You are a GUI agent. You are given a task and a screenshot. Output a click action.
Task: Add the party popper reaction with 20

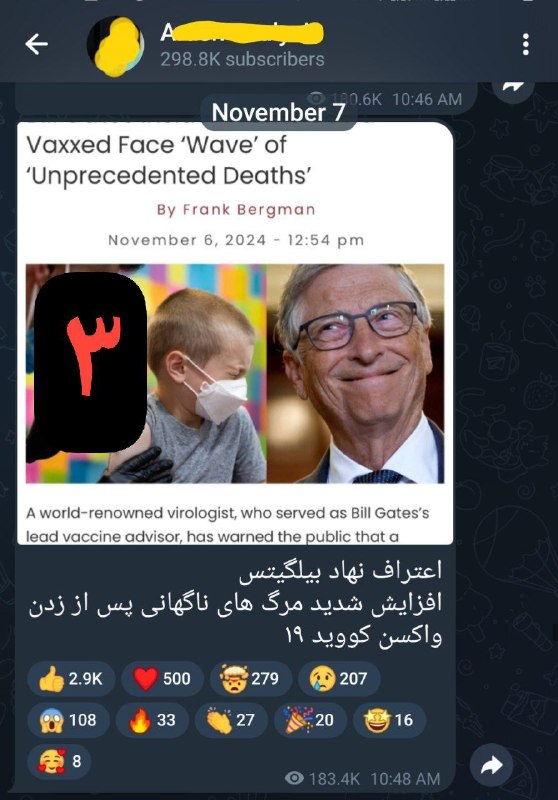(310, 720)
